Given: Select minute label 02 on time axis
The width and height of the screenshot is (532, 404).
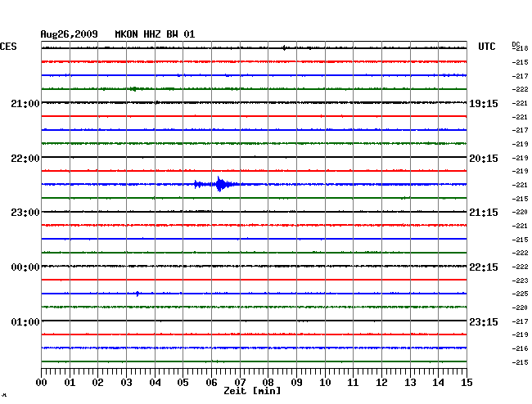Looking at the screenshot, I should tap(97, 383).
